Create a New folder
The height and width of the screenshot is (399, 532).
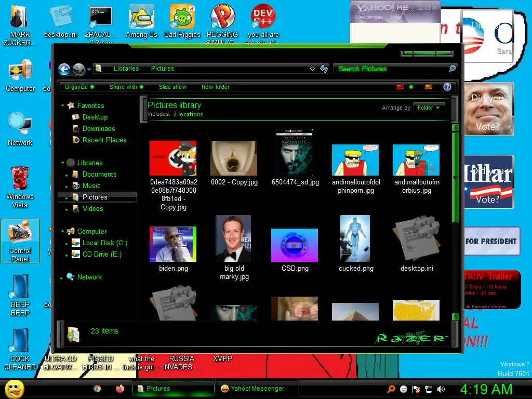click(x=216, y=87)
